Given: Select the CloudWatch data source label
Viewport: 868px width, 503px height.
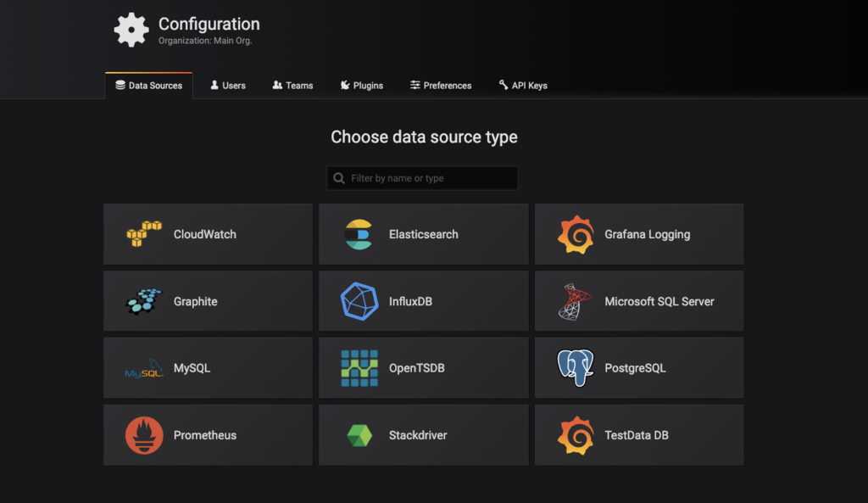Looking at the screenshot, I should pyautogui.click(x=205, y=234).
